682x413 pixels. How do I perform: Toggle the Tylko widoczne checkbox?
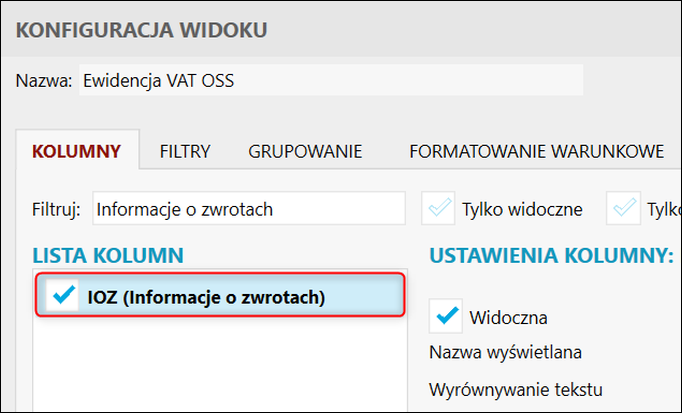[437, 209]
